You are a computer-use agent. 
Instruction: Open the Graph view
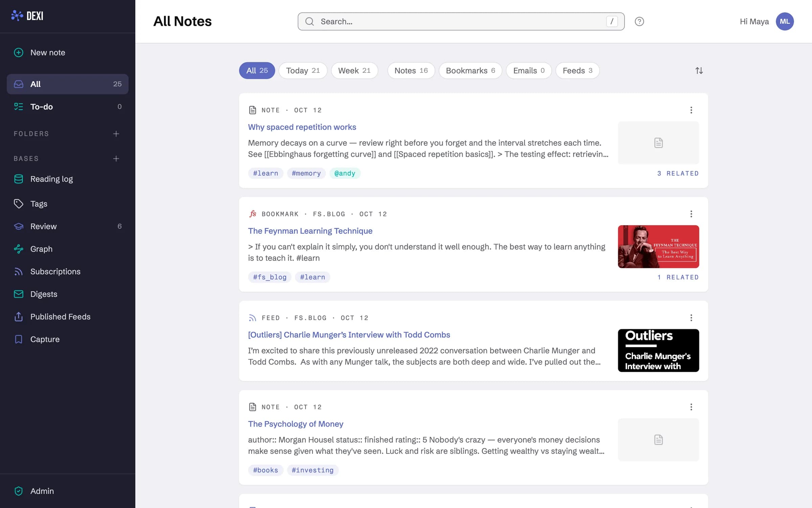coord(68,249)
